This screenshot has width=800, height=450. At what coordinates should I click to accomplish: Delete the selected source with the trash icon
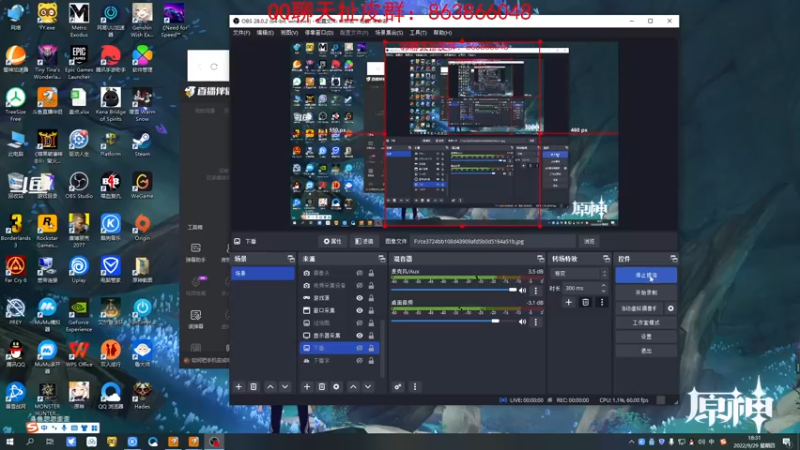click(321, 387)
